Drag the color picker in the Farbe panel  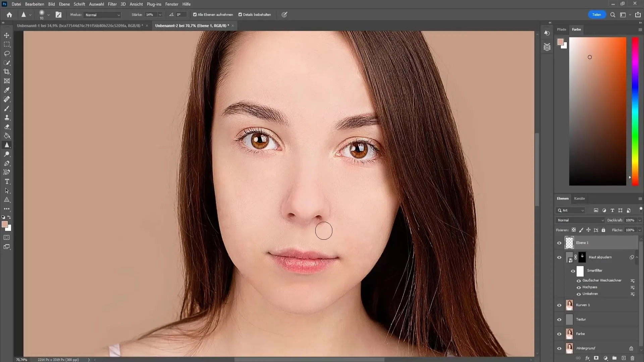pos(590,57)
